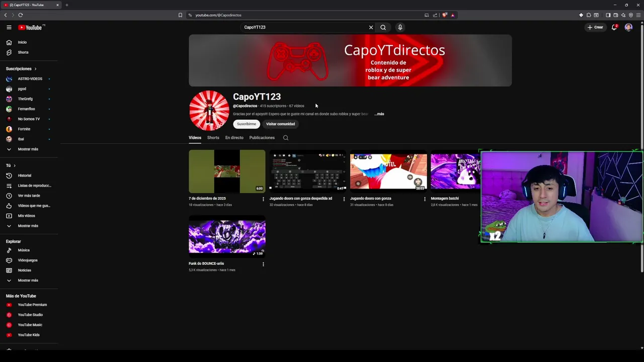This screenshot has width=644, height=362.
Task: Search within the channel icon
Action: click(286, 138)
